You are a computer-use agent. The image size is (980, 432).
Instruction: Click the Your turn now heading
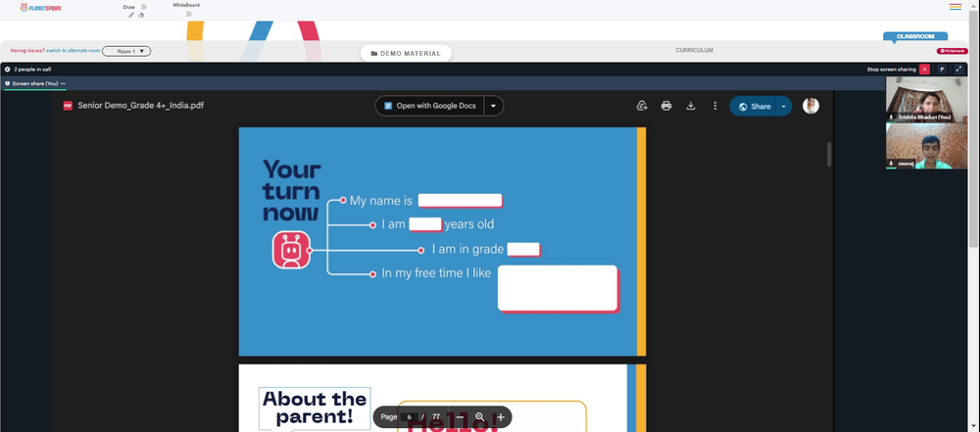click(292, 191)
